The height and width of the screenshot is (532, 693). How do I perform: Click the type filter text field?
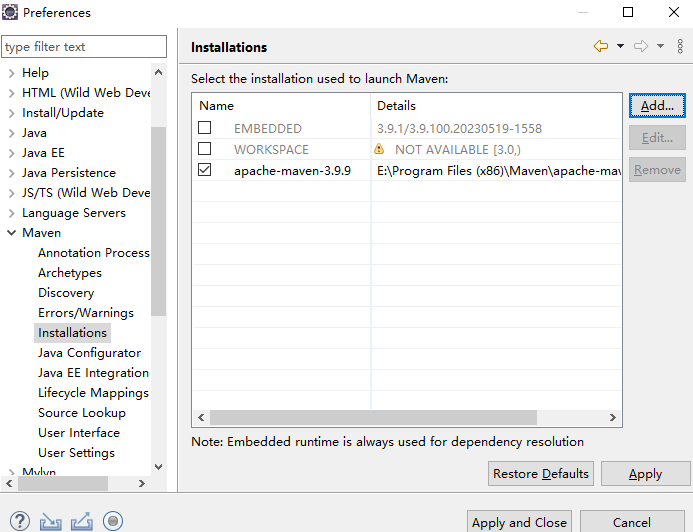coord(84,46)
